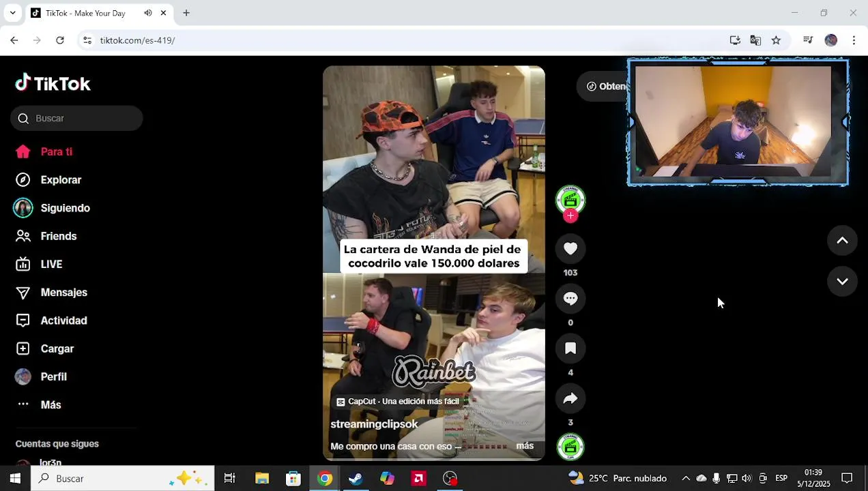Viewport: 868px width, 491px height.
Task: Open volume control in system tray
Action: click(747, 478)
